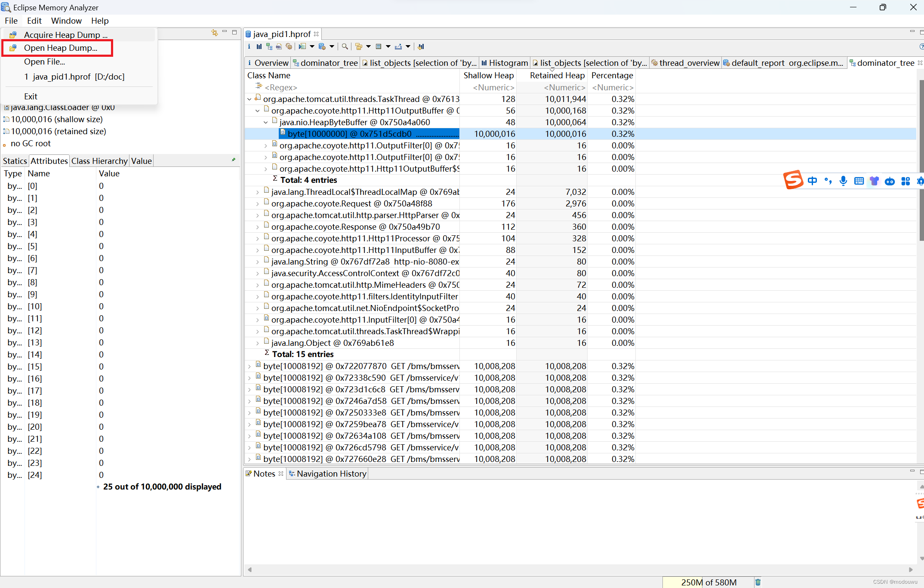The height and width of the screenshot is (588, 924).
Task: Collapse the TaskThread @ 0x7613 tree node
Action: click(x=249, y=99)
